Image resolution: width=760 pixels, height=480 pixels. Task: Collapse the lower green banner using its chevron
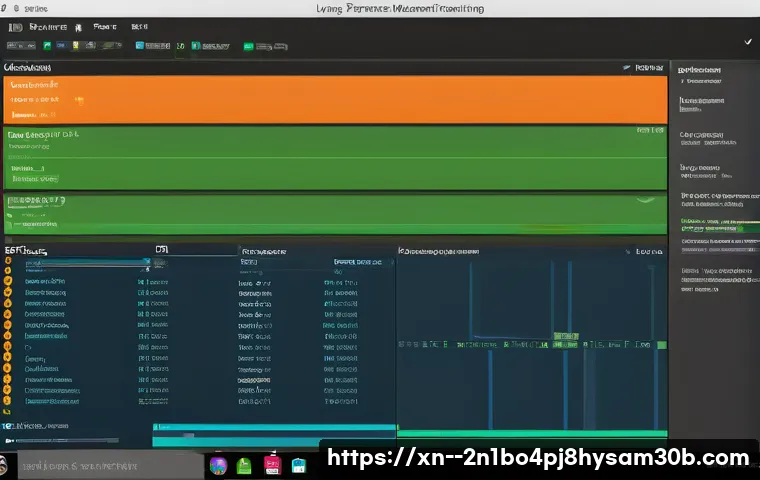click(x=645, y=200)
